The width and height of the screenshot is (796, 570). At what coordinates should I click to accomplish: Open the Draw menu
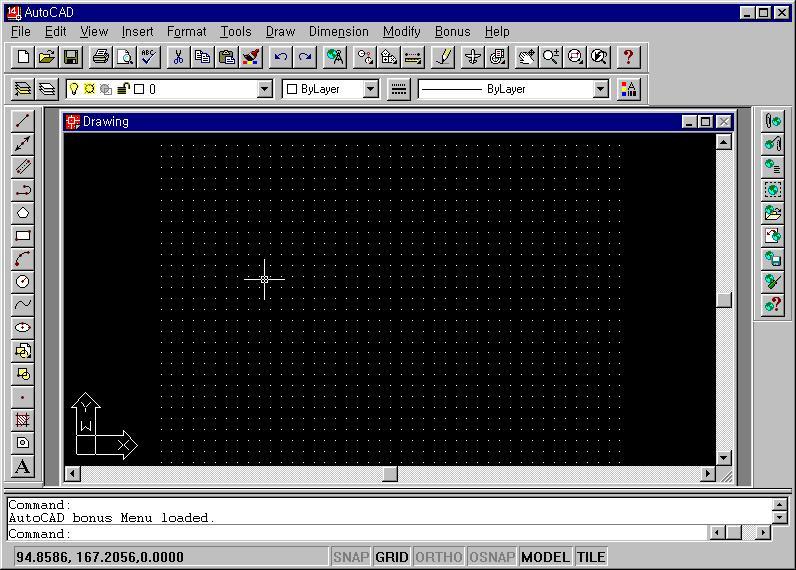280,31
